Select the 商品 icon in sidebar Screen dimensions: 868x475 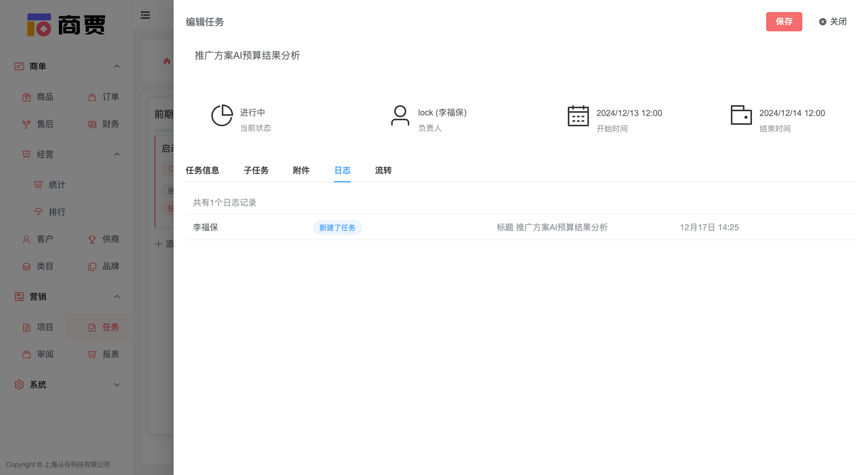coord(27,97)
